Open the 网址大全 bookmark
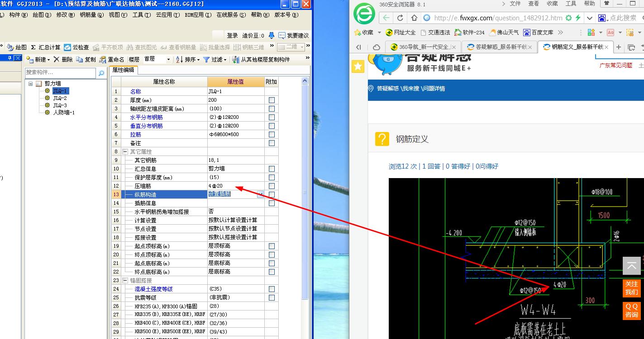644x339 pixels. coord(401,33)
